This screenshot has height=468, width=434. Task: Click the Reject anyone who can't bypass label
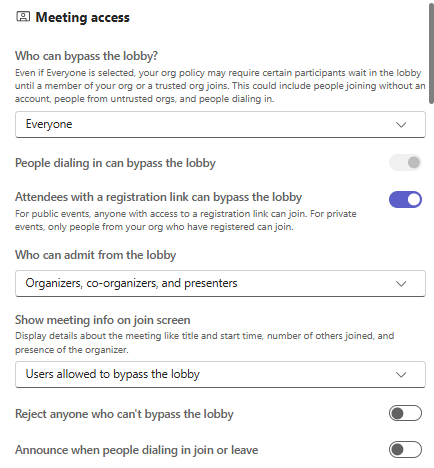pyautogui.click(x=124, y=414)
